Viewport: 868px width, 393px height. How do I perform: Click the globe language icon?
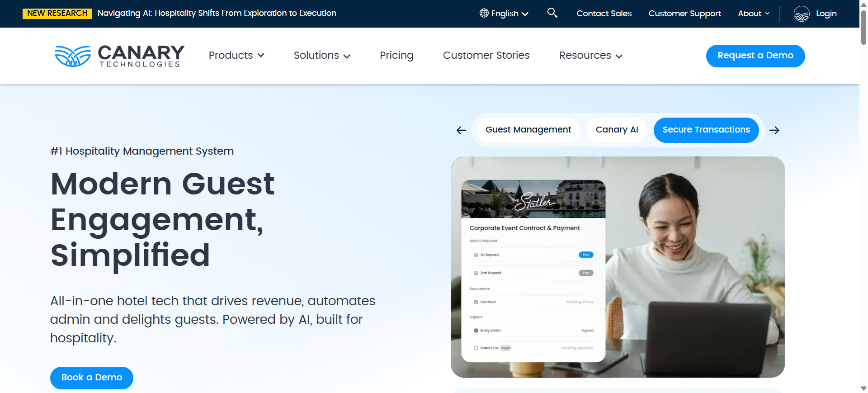click(484, 13)
